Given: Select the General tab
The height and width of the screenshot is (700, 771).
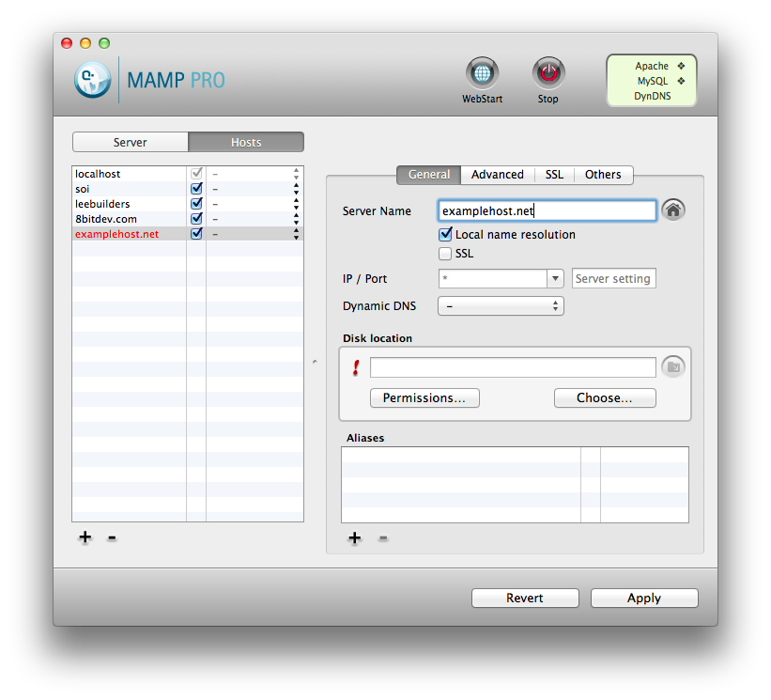Looking at the screenshot, I should tap(429, 175).
